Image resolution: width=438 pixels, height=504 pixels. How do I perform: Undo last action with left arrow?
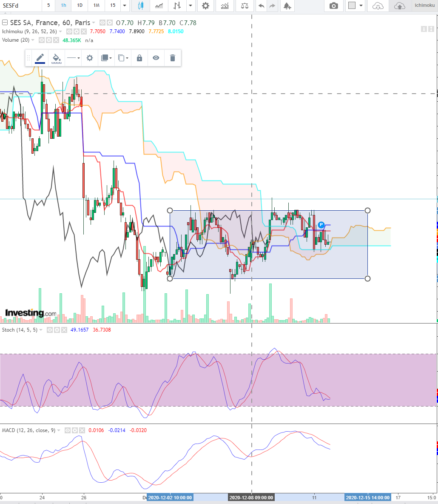pyautogui.click(x=262, y=6)
